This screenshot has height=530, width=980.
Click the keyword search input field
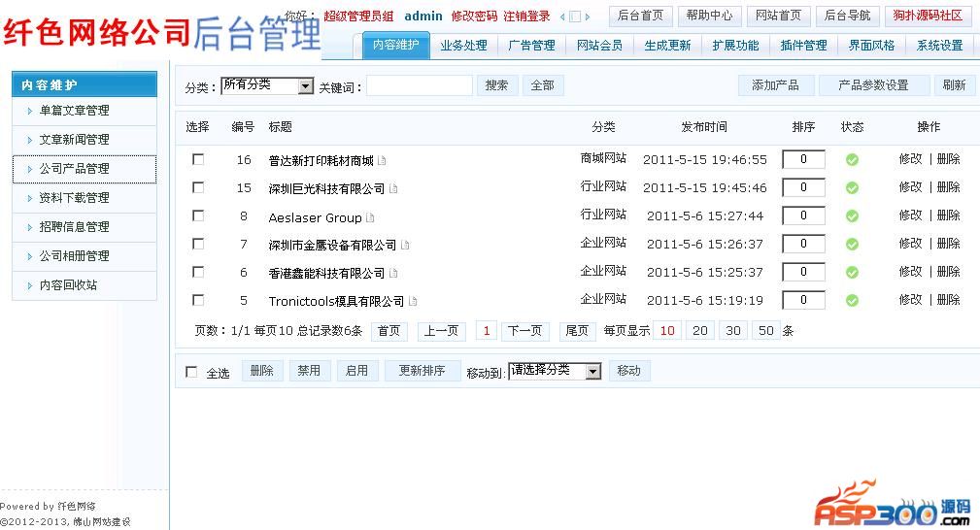tap(420, 85)
